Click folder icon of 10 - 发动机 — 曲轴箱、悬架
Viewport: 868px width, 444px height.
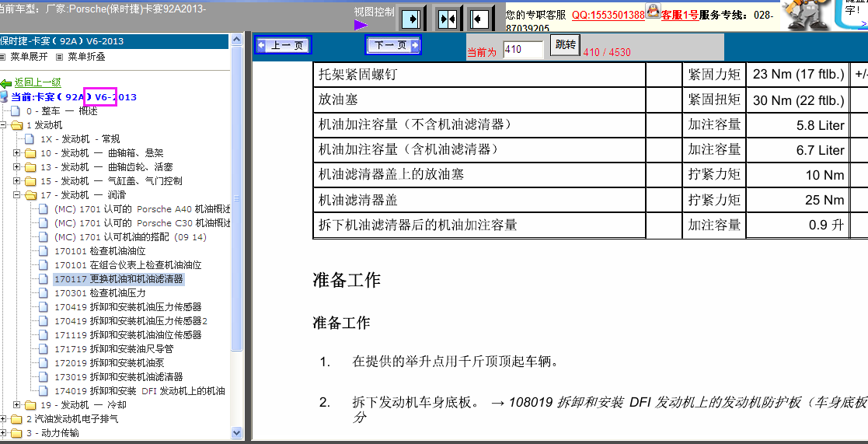tap(30, 153)
